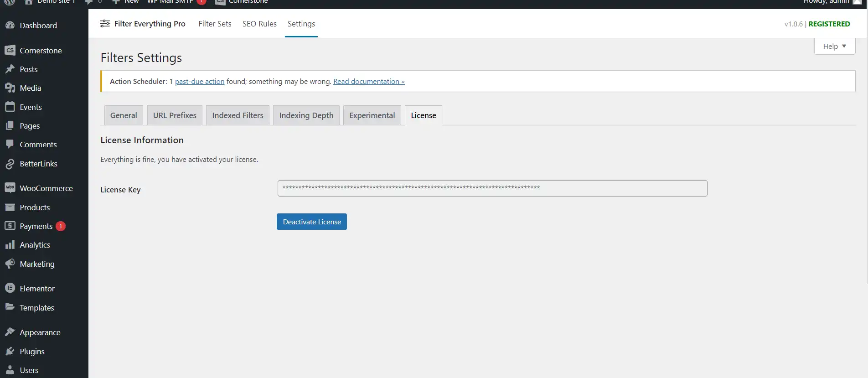
Task: Switch to the Experimental tab
Action: pos(372,115)
